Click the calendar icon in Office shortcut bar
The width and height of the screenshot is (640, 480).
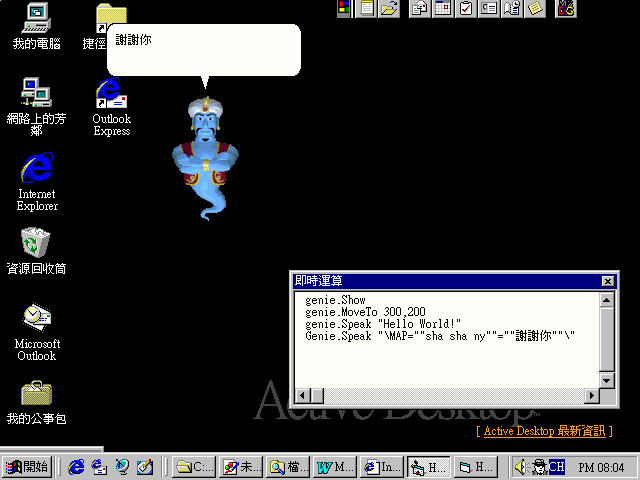[x=443, y=9]
